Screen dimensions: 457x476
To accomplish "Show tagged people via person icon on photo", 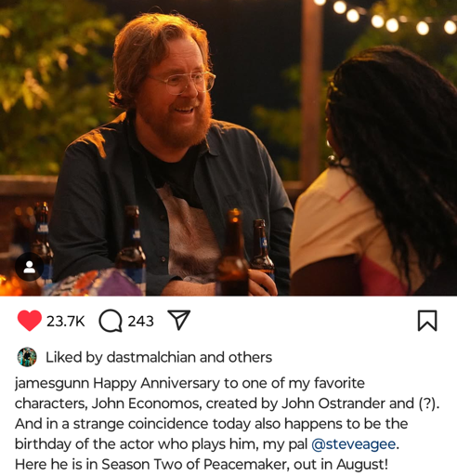I will [30, 267].
